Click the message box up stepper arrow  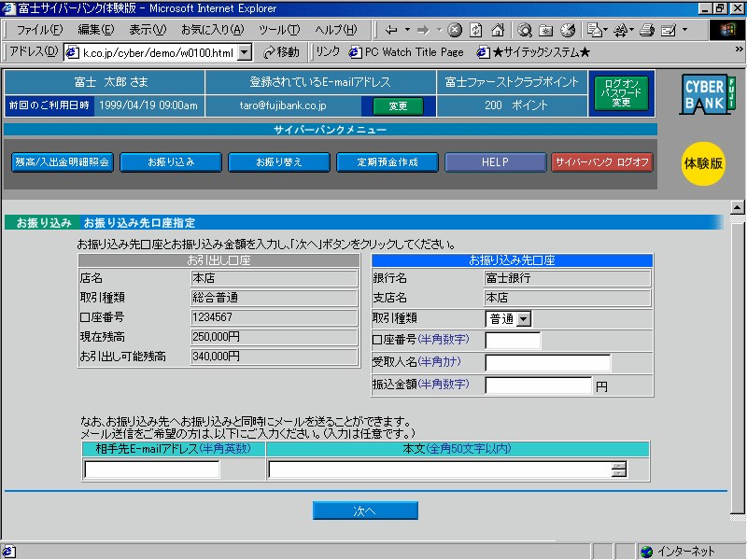[619, 466]
